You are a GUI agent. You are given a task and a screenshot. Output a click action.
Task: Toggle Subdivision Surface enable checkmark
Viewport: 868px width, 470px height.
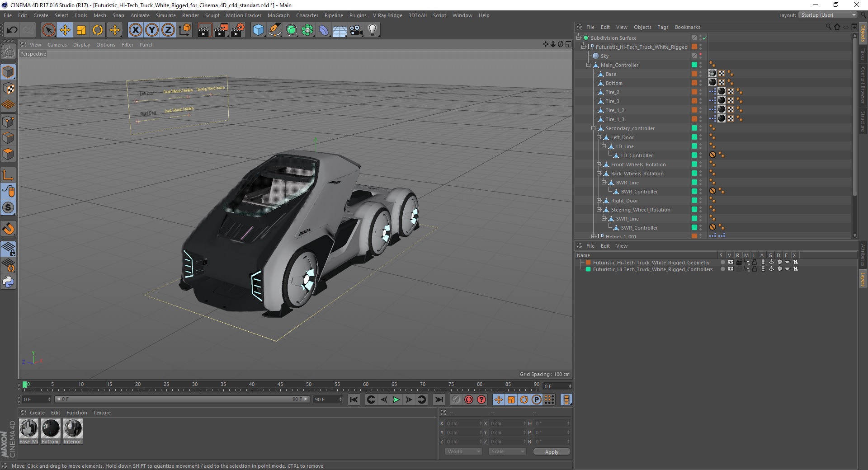pos(704,38)
